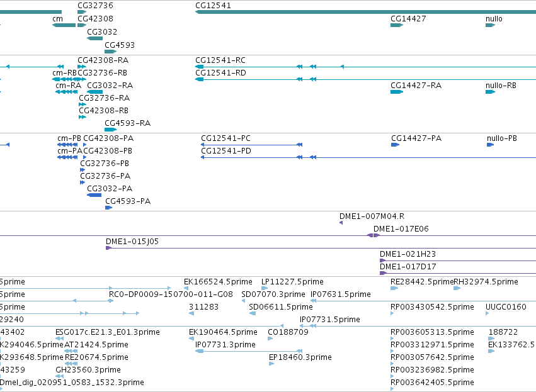Select the DME1-017E06 clone label
This screenshot has width=536, height=392.
click(x=401, y=229)
